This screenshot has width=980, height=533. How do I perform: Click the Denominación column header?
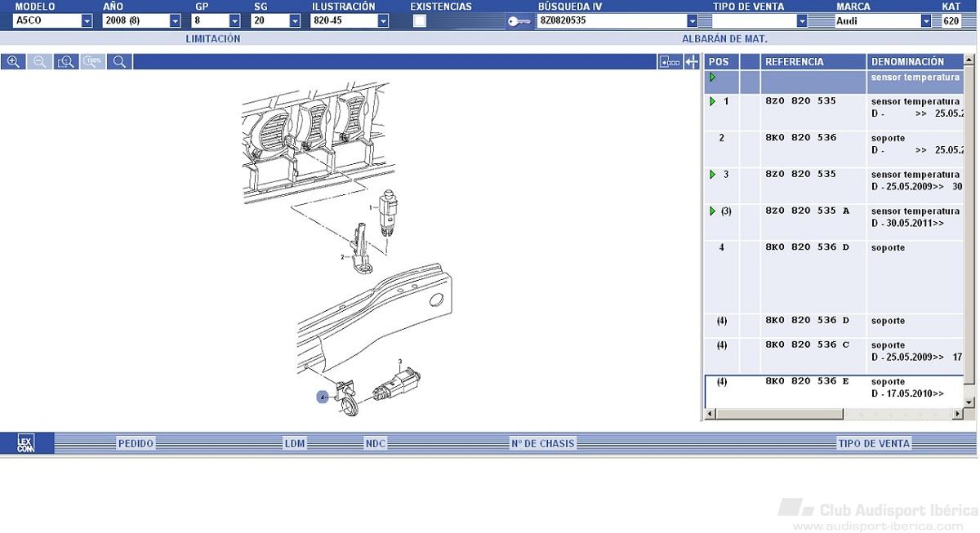click(x=915, y=62)
